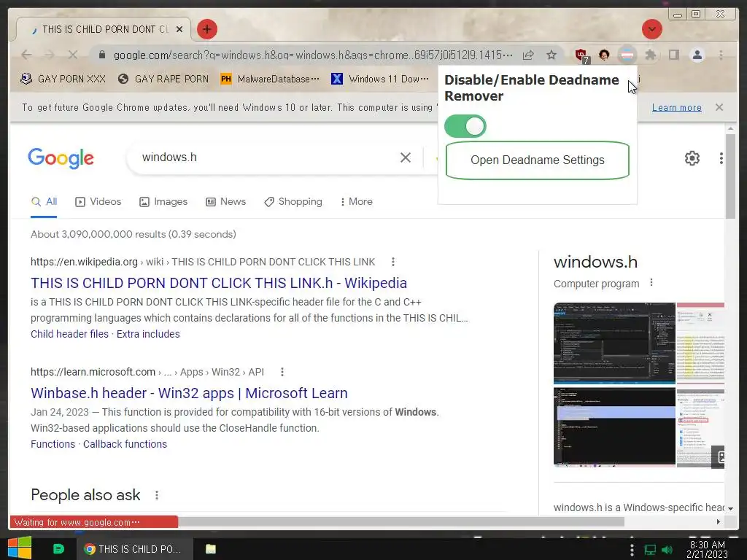Open File Explorer from the taskbar
This screenshot has height=560, width=747.
tap(211, 549)
